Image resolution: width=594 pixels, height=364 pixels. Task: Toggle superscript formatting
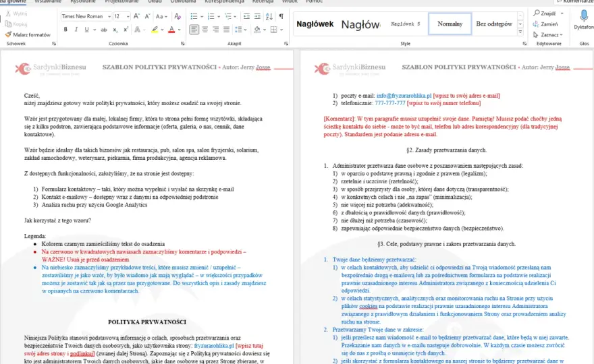click(x=126, y=30)
